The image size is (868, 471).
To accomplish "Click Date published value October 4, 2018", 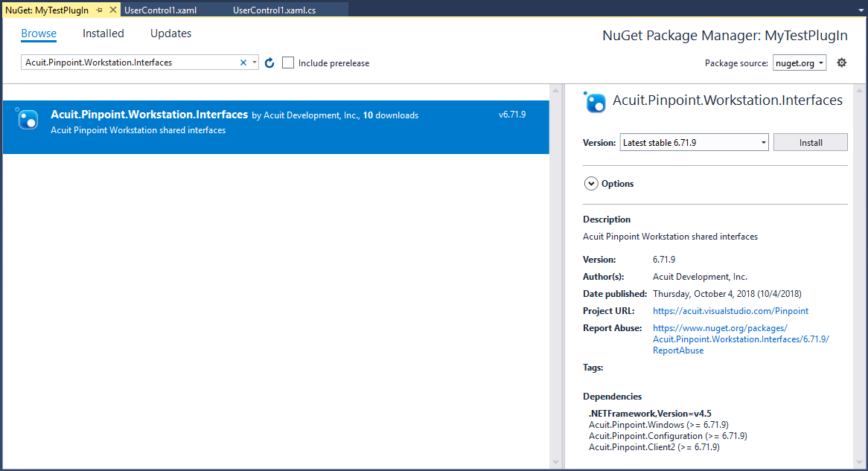I will coord(727,294).
